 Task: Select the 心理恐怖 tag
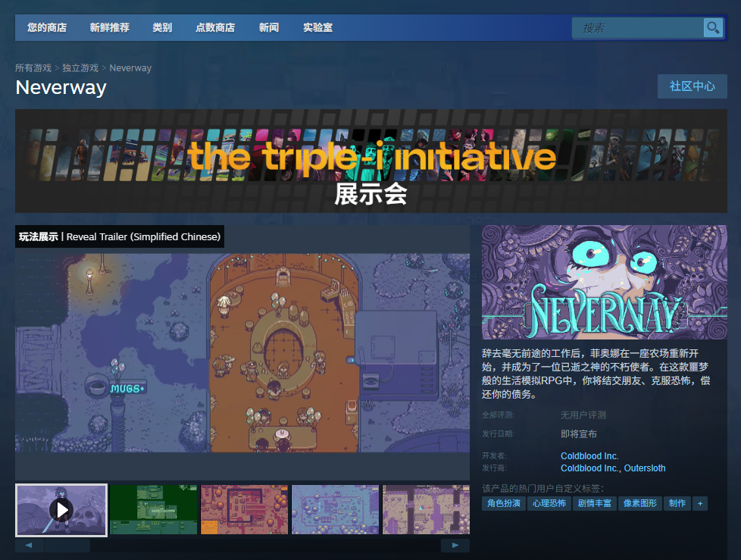(549, 503)
